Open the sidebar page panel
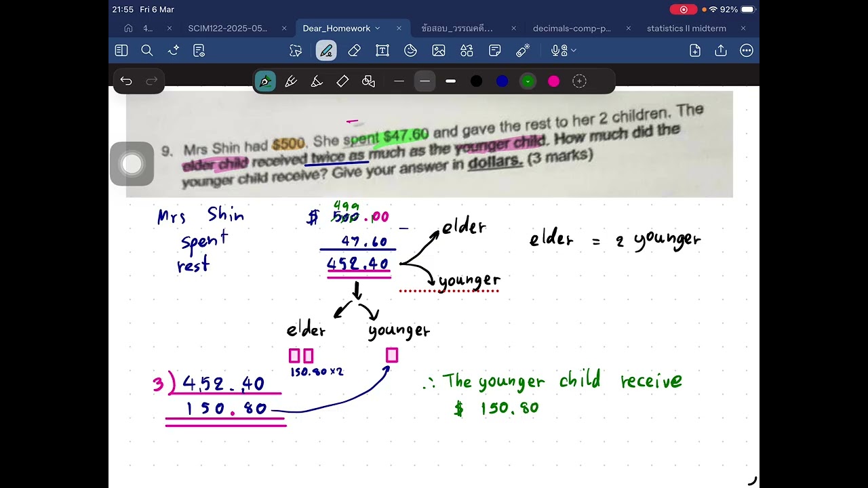 121,50
